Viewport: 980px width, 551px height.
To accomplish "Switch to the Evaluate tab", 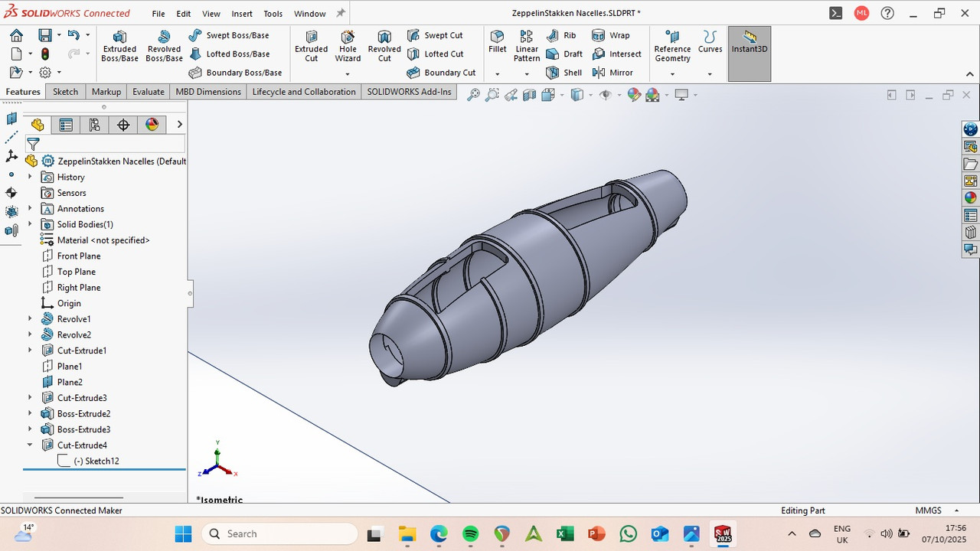I will click(149, 92).
